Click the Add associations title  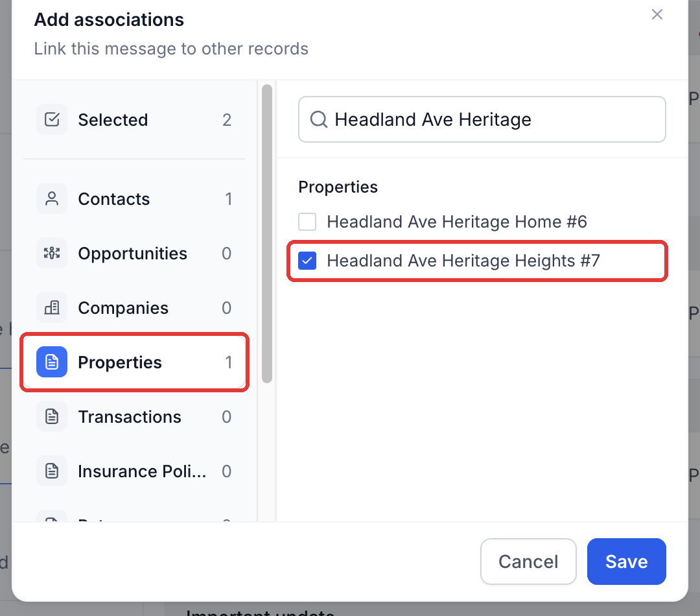109,19
